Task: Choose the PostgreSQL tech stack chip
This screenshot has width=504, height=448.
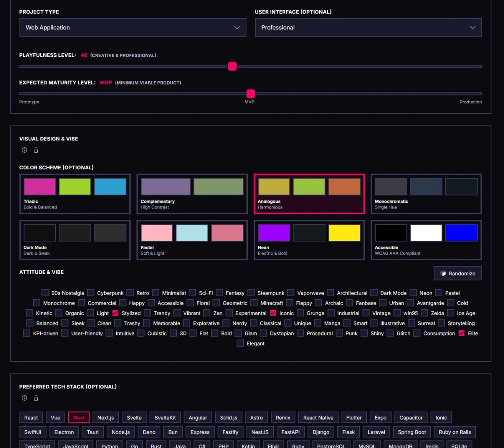Action: point(331,445)
